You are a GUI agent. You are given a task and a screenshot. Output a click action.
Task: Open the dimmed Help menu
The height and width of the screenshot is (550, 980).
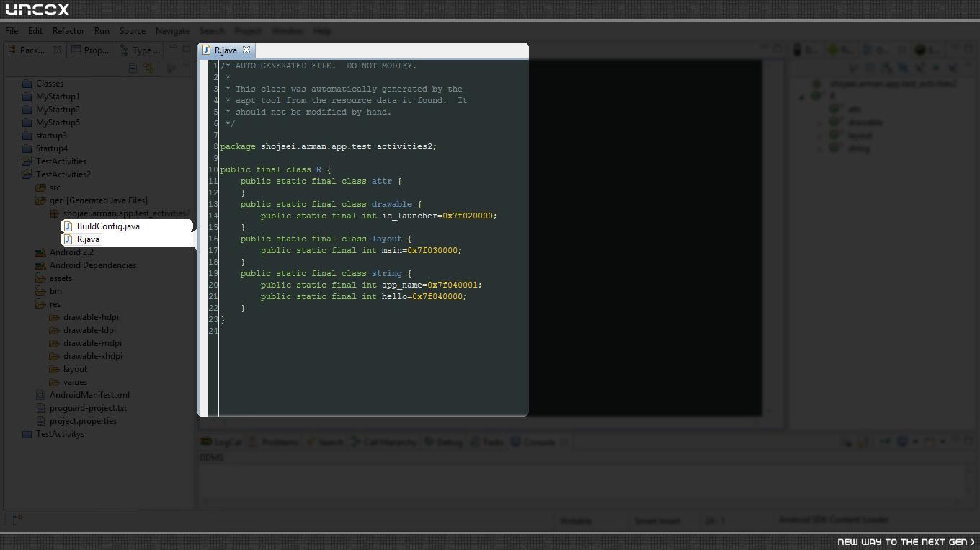click(x=322, y=31)
